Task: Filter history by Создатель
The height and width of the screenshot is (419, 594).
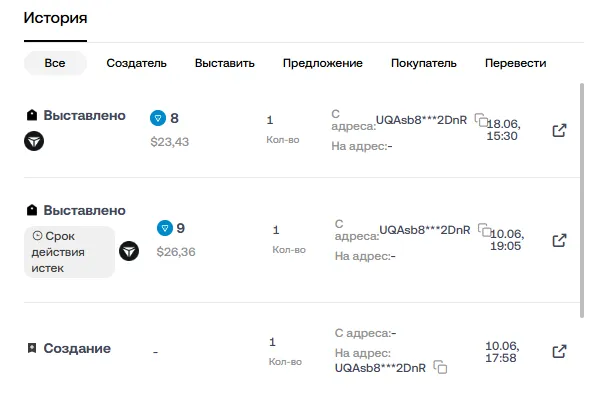Action: coord(136,63)
